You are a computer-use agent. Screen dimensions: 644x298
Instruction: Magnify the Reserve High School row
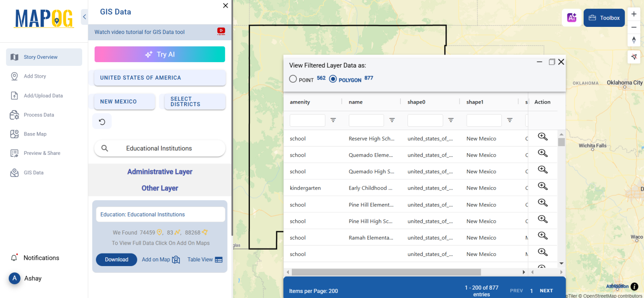543,136
